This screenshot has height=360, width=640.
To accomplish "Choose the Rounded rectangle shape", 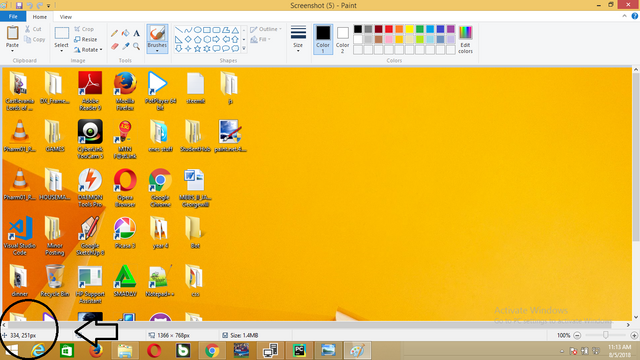I will point(216,30).
